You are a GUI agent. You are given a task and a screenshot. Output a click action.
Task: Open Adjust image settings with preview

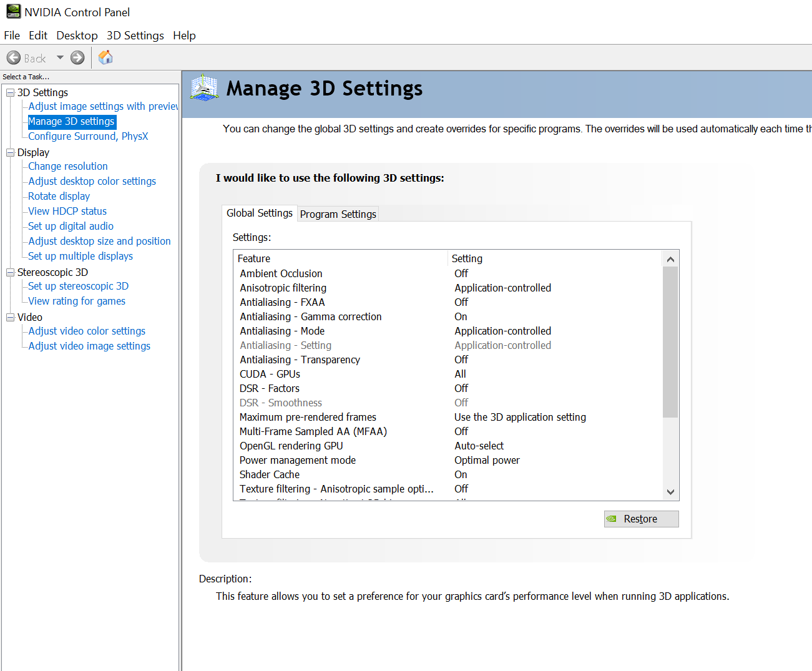(103, 106)
